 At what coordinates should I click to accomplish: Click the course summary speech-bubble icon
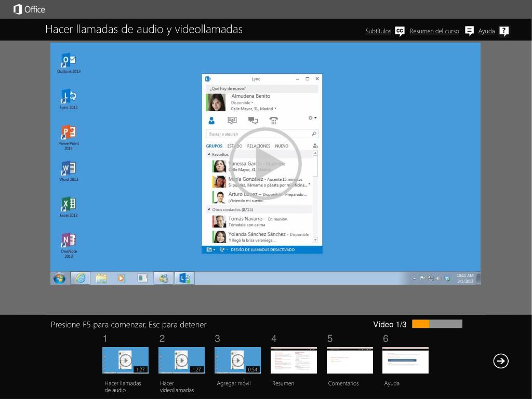469,31
